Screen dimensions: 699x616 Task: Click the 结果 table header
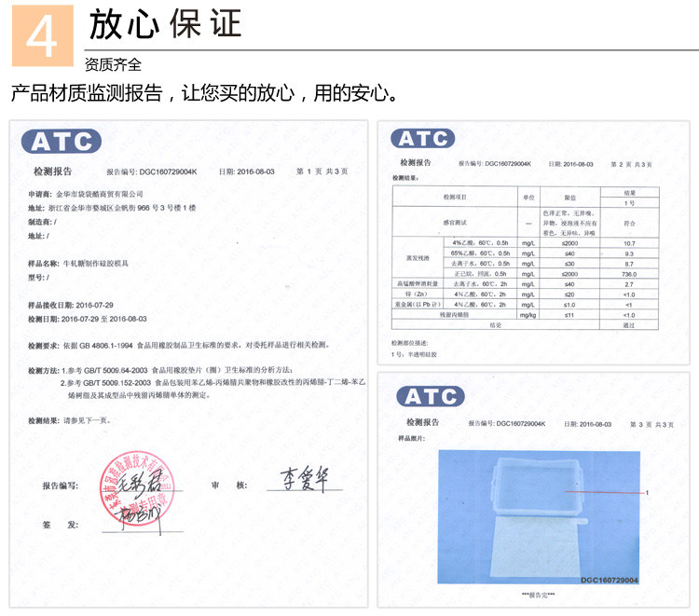(629, 193)
